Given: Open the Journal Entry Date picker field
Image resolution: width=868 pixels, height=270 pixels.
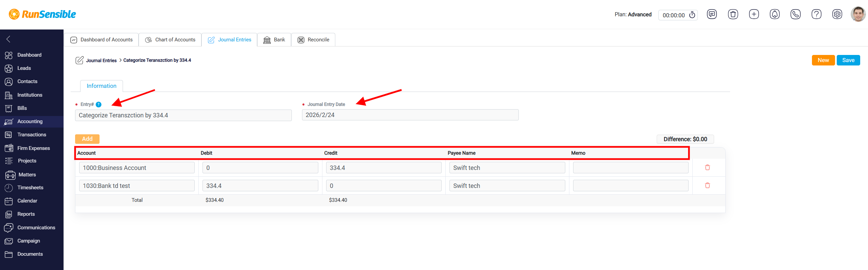Looking at the screenshot, I should coord(410,115).
